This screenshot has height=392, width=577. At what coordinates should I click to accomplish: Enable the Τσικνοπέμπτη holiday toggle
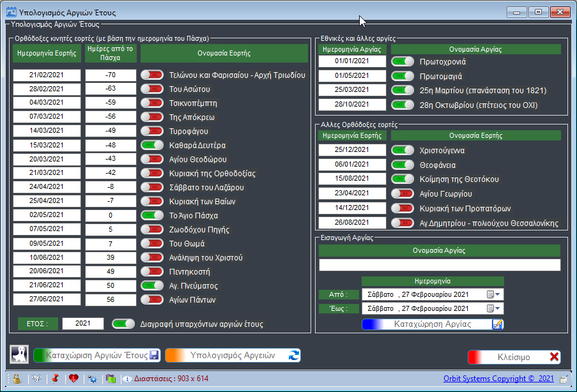point(152,103)
